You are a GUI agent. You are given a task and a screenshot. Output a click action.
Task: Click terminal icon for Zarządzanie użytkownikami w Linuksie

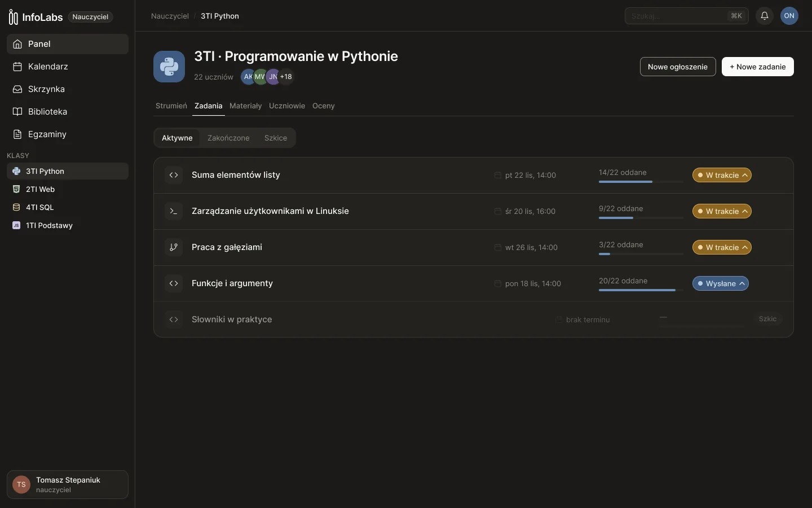174,211
